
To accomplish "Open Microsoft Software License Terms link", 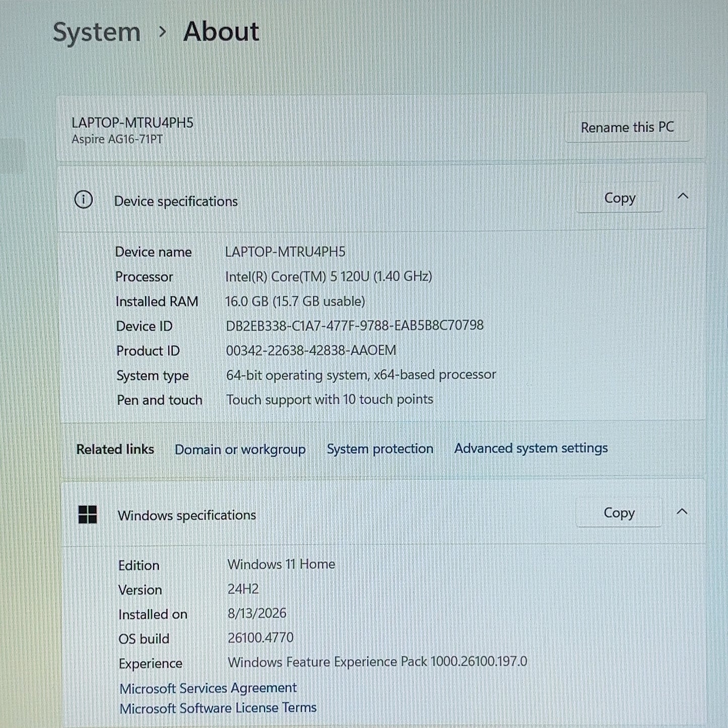I will pos(218,708).
